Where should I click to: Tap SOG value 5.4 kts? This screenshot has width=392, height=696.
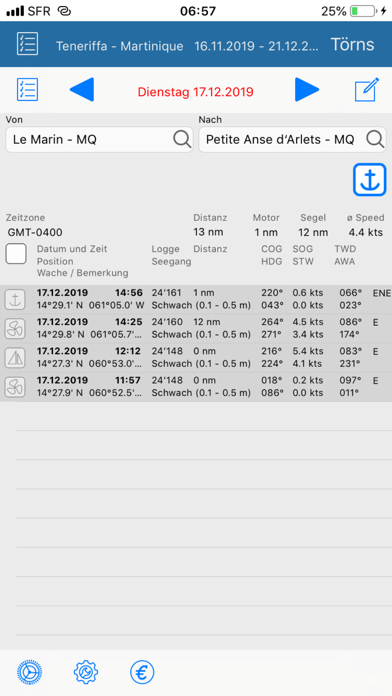coord(308,352)
